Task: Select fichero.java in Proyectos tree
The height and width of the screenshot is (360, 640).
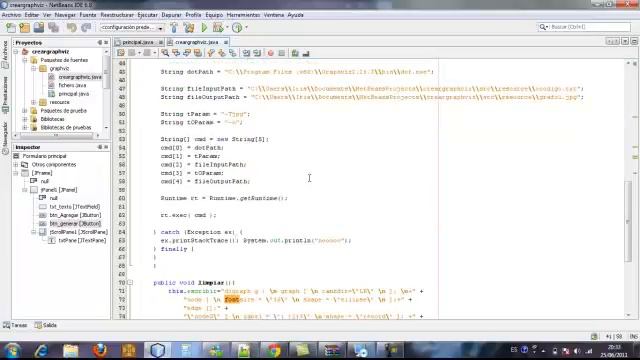Action: tap(72, 85)
